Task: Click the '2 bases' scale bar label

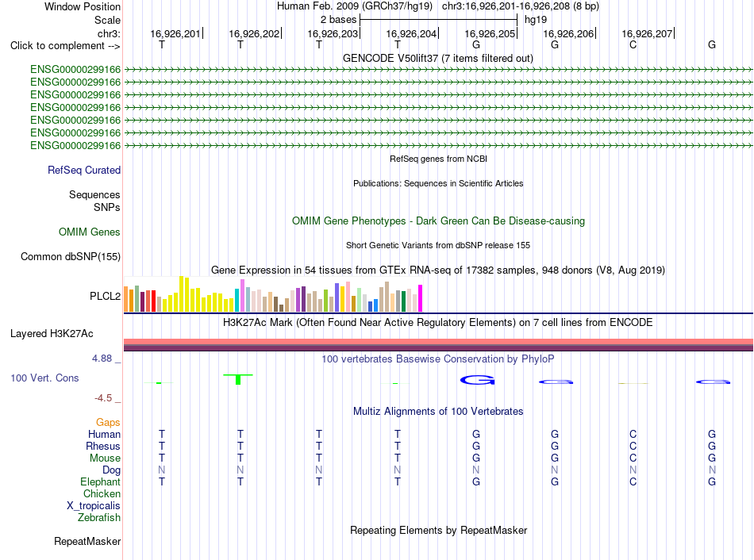Action: click(x=339, y=20)
